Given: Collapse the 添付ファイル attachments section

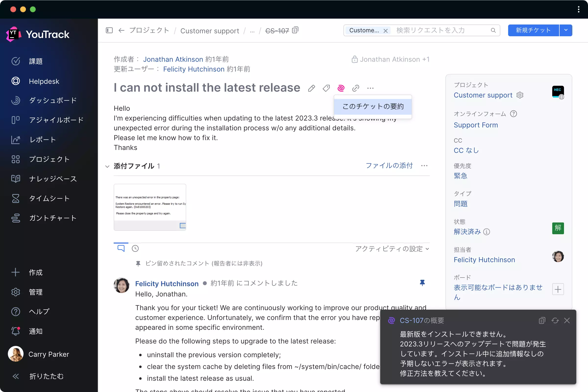Looking at the screenshot, I should (x=107, y=166).
